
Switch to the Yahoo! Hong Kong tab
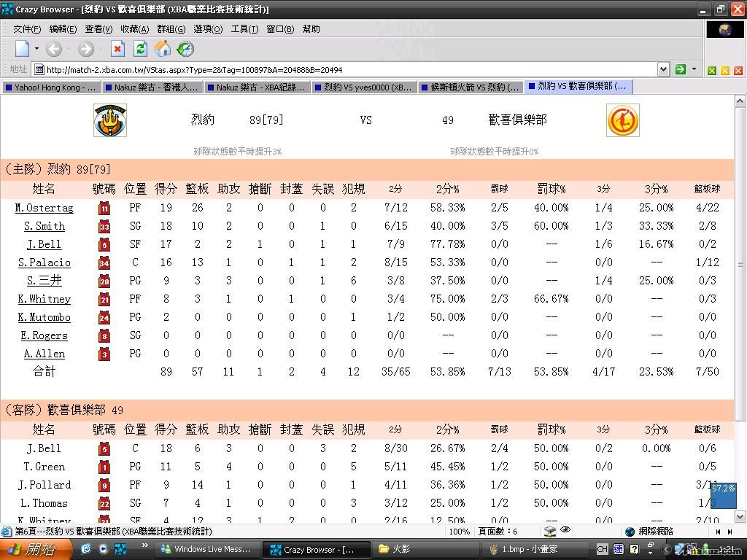tap(51, 87)
